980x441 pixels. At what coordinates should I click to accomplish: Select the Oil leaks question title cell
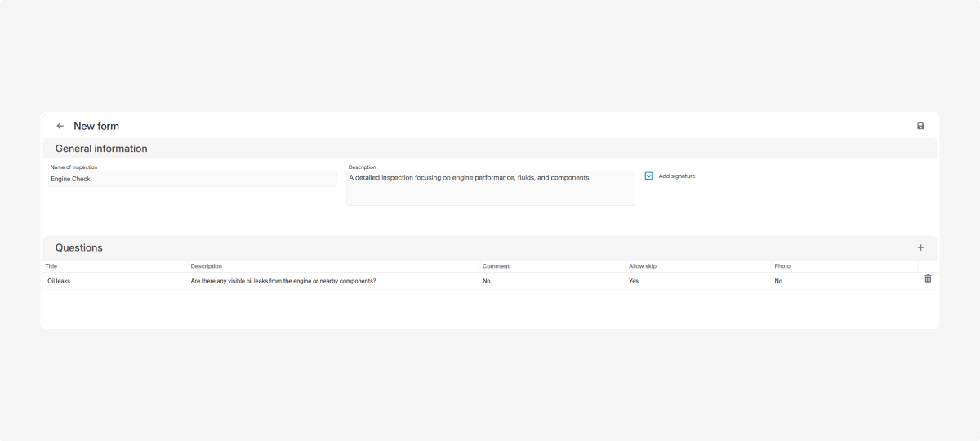(59, 281)
